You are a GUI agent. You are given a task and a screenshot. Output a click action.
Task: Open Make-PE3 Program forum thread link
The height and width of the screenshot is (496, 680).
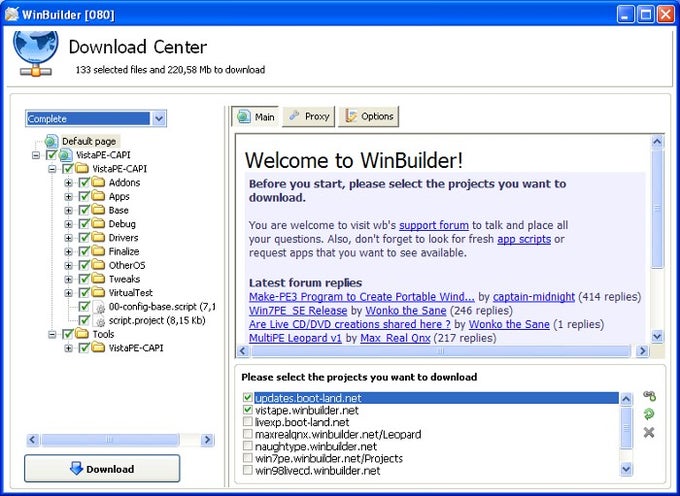[x=362, y=297]
